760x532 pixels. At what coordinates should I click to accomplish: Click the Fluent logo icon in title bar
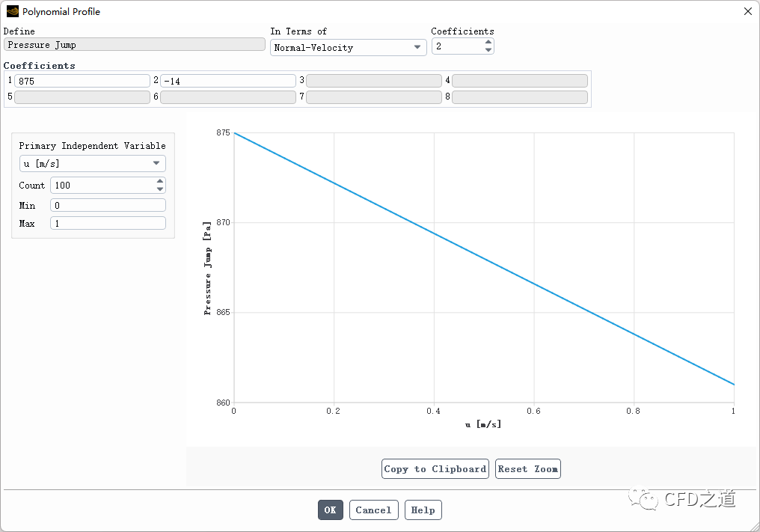[12, 12]
